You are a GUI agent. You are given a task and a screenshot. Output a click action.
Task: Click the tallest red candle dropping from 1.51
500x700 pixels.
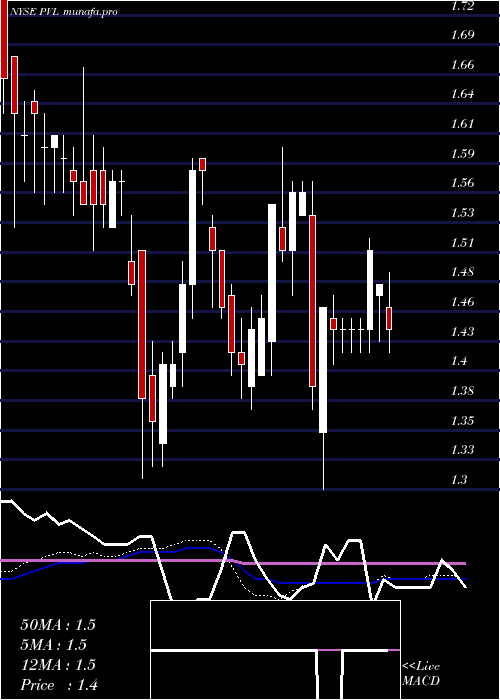point(142,324)
